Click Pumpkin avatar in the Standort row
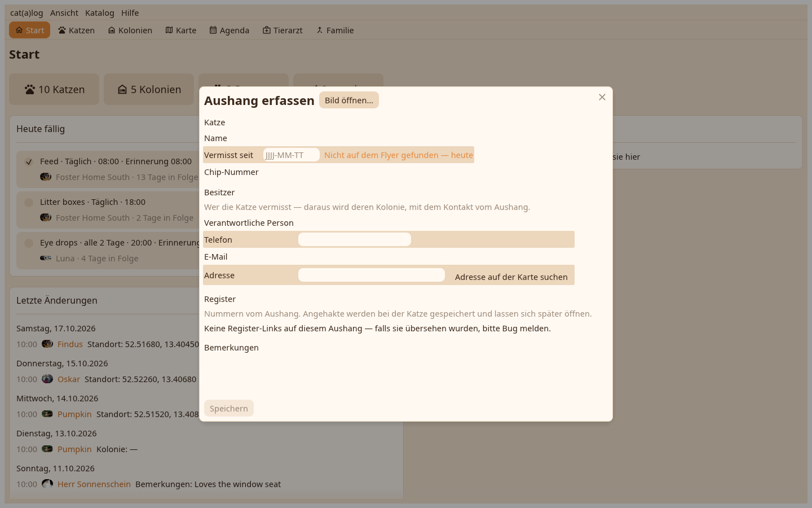Image resolution: width=812 pixels, height=508 pixels. (47, 414)
